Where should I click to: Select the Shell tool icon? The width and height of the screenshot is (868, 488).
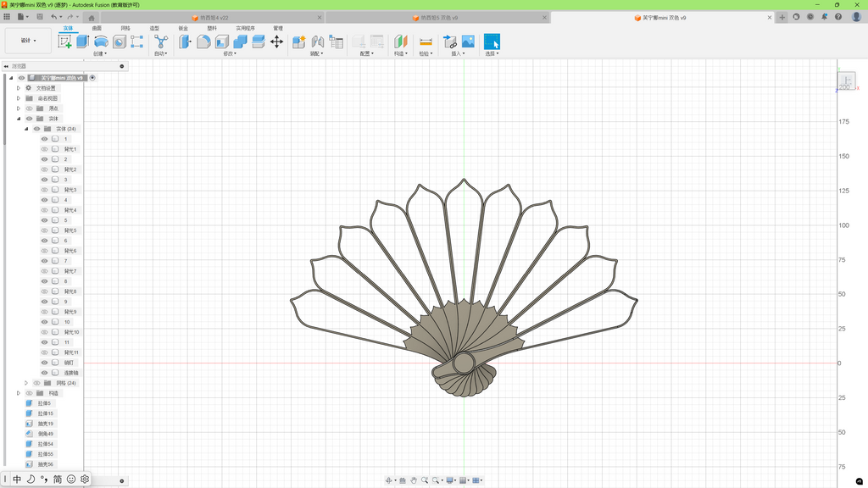[x=222, y=42]
